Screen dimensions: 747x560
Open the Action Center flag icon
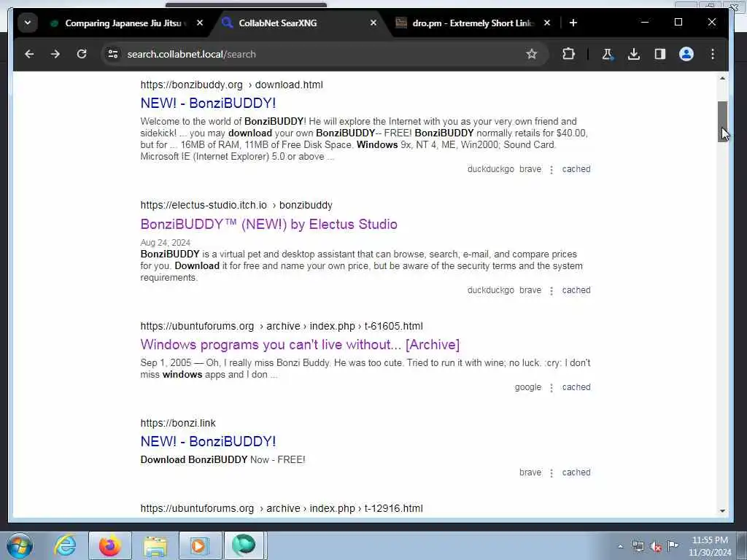click(x=673, y=545)
